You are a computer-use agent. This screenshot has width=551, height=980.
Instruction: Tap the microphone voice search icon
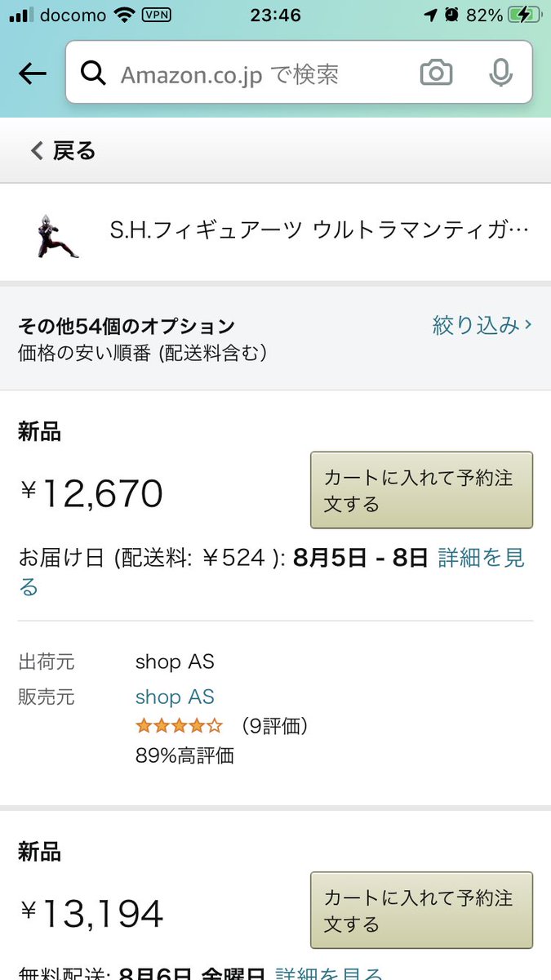(500, 74)
